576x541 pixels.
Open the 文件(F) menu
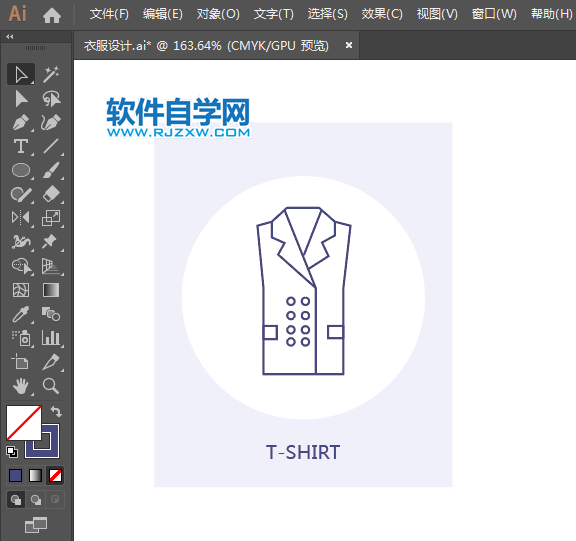(109, 14)
